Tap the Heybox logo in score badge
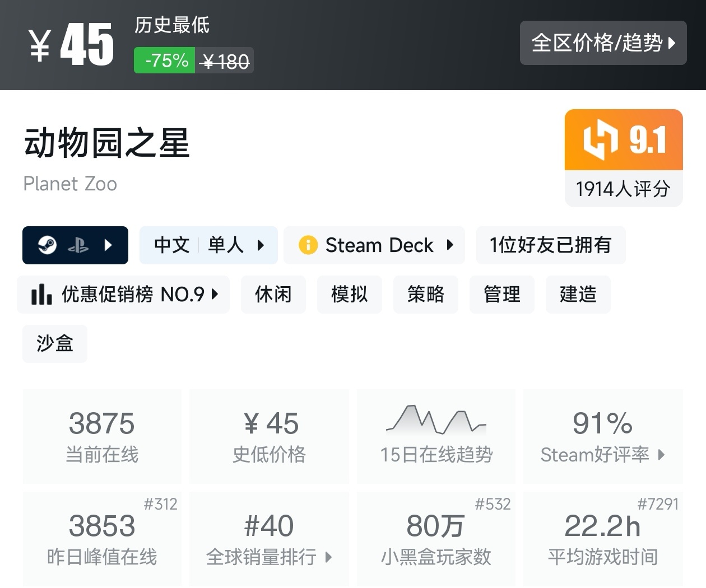This screenshot has height=588, width=706. [x=600, y=139]
